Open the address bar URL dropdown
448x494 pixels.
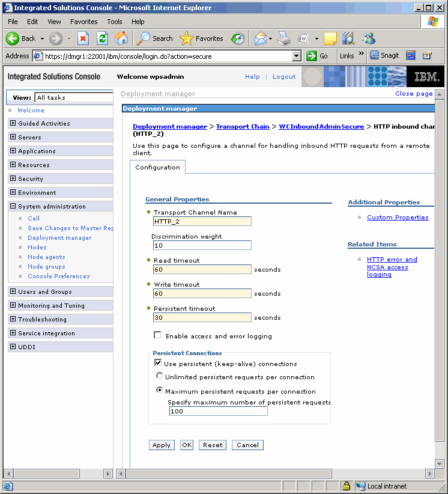point(296,56)
